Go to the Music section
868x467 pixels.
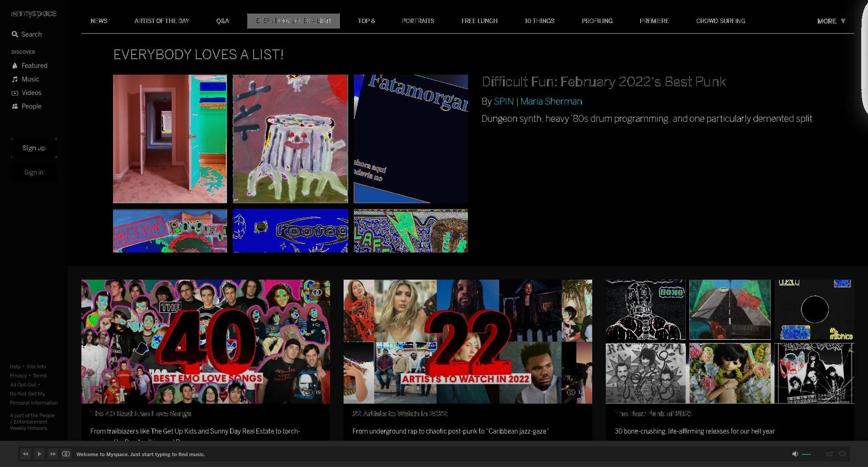pyautogui.click(x=26, y=79)
